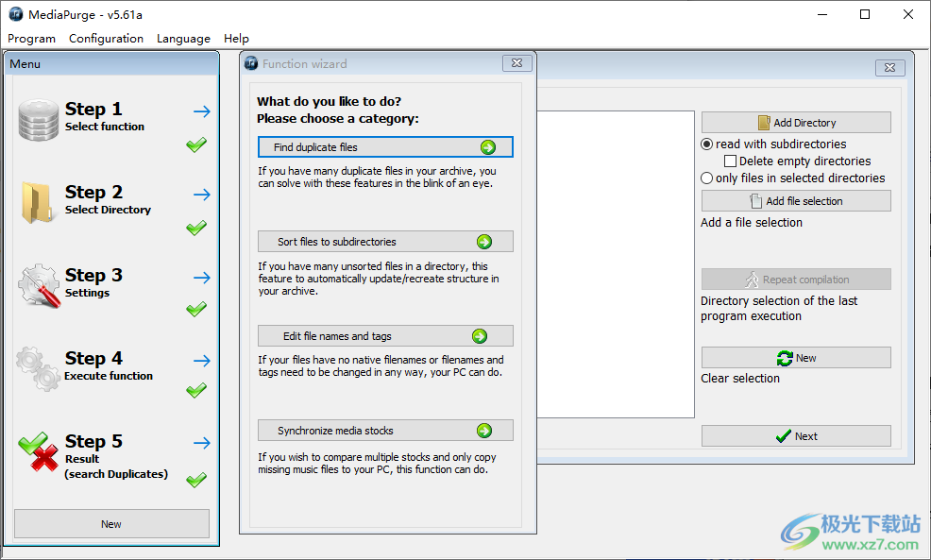Enable 'Delete empty directories' checkbox

730,161
